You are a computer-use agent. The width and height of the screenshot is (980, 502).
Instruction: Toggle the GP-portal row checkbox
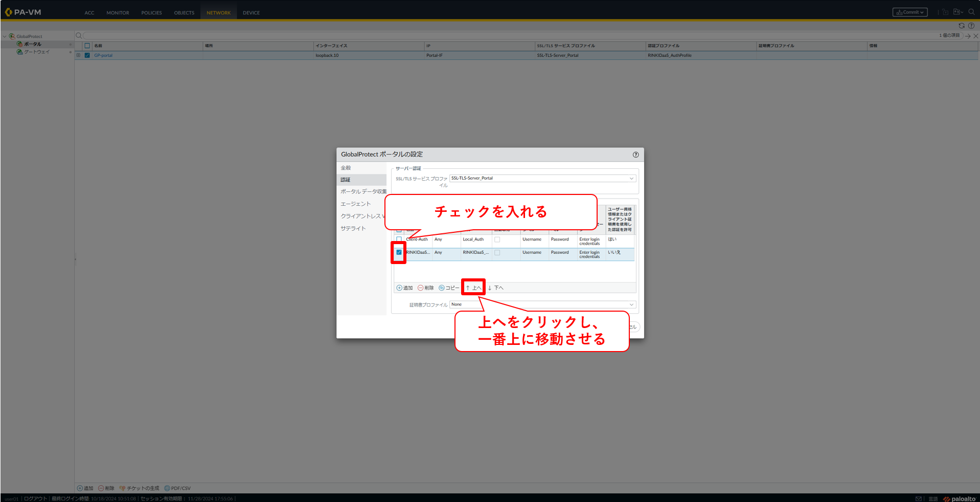pos(87,55)
